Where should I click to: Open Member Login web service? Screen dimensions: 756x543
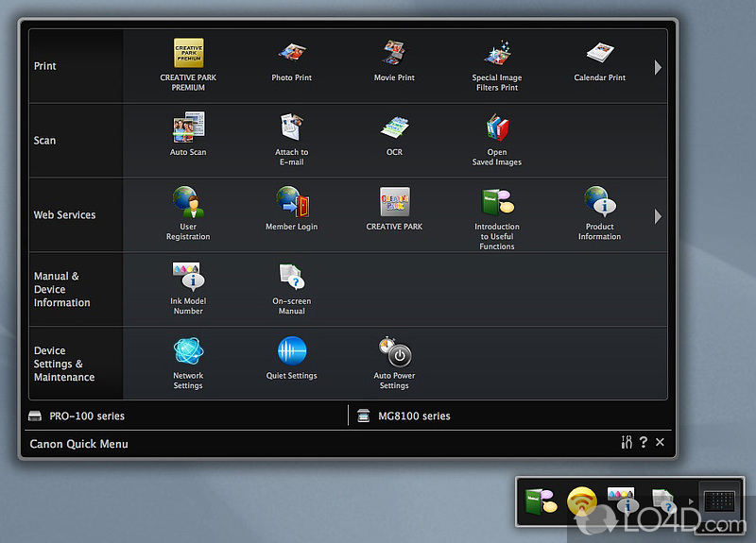(x=291, y=203)
